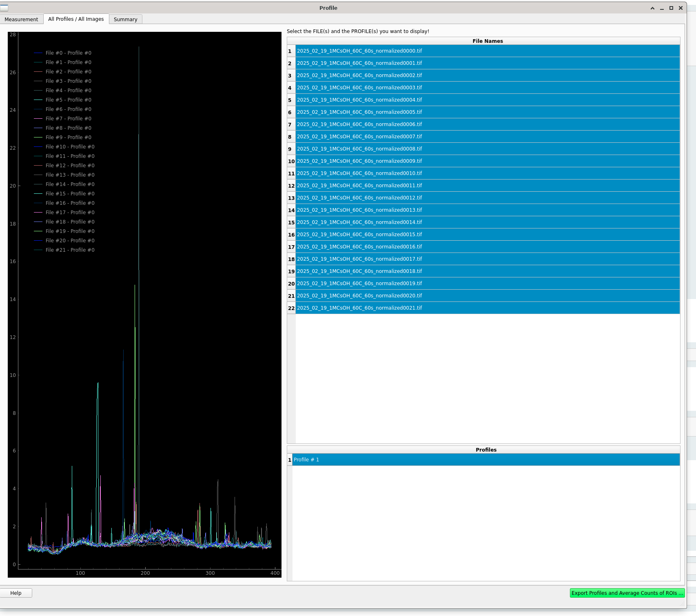The image size is (696, 616).
Task: Export Profiles and Average Counts of ROIs
Action: pyautogui.click(x=627, y=593)
